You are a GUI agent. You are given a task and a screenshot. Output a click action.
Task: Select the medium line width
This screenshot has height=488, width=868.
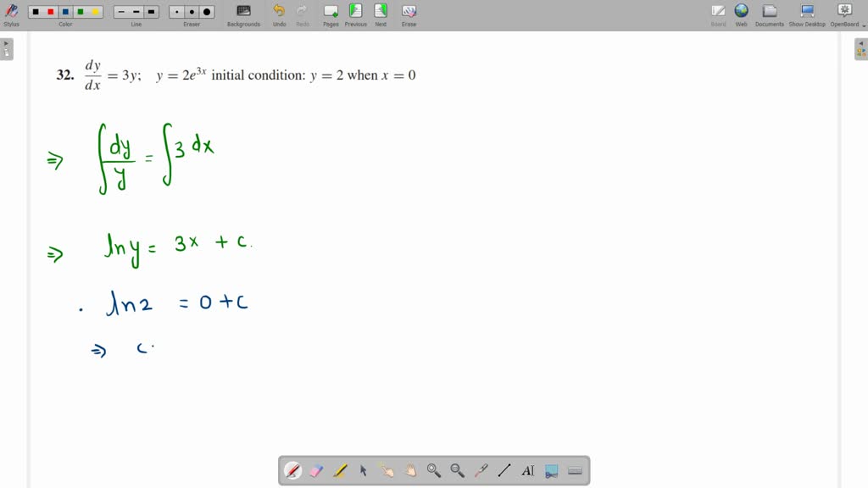click(x=136, y=12)
